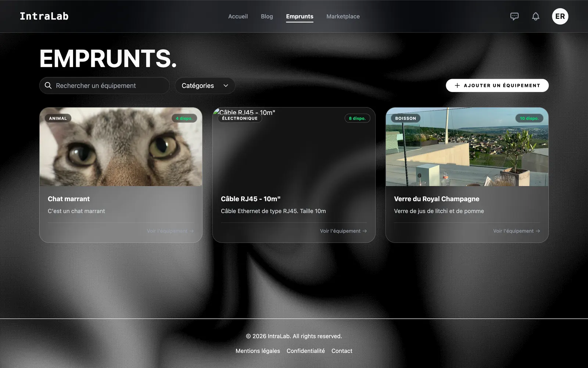Click Ajouter un équipement button
Viewport: 588px width, 368px height.
coord(497,85)
